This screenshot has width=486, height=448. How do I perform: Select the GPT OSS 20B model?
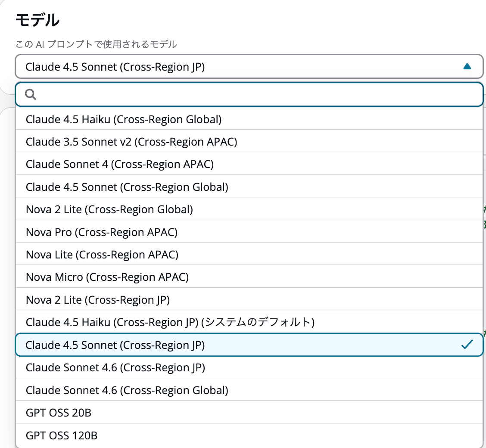point(249,413)
